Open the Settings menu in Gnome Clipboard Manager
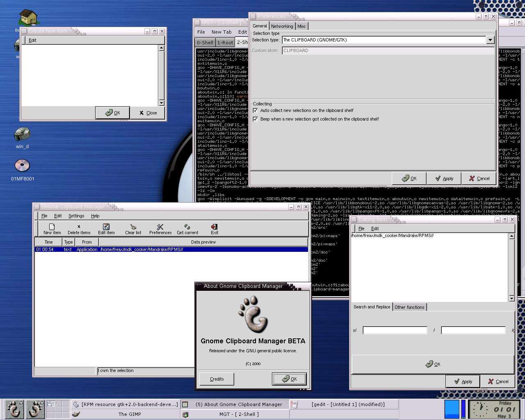Screen dimensions: 525x420 [76, 216]
